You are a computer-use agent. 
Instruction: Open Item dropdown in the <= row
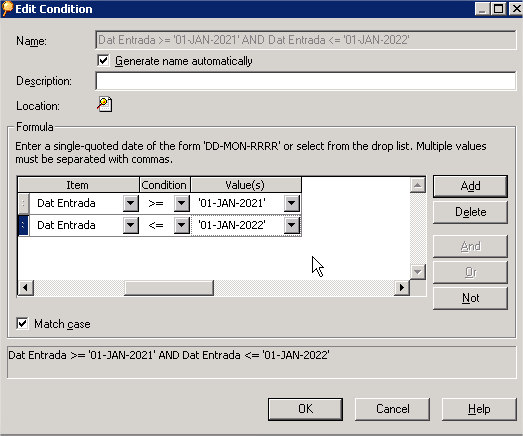pyautogui.click(x=130, y=225)
